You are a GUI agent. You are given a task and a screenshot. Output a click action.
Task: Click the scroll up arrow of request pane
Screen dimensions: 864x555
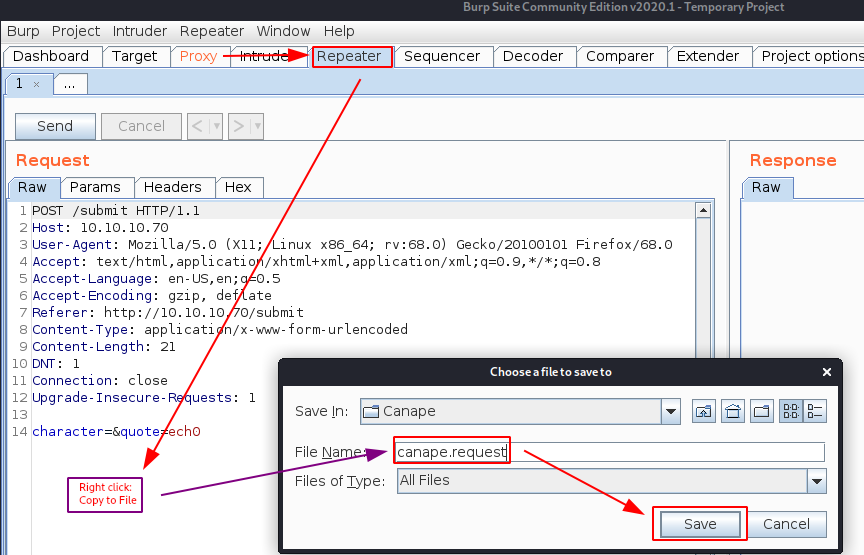click(703, 210)
